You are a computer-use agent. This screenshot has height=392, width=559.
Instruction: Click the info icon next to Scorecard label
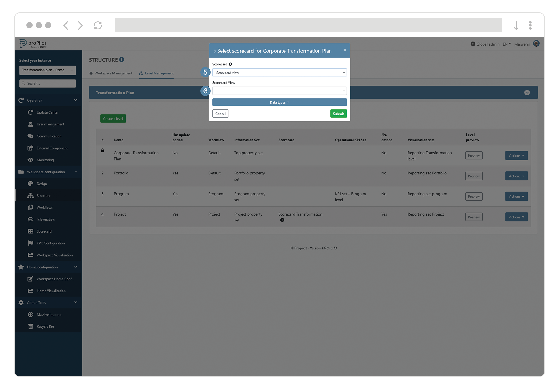click(x=230, y=64)
